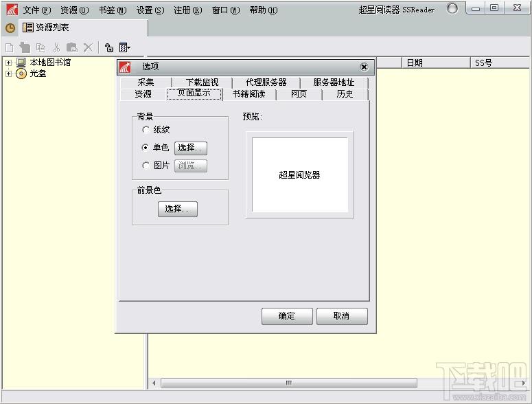The height and width of the screenshot is (404, 532).
Task: Click the scrollbar right arrow
Action: click(524, 383)
